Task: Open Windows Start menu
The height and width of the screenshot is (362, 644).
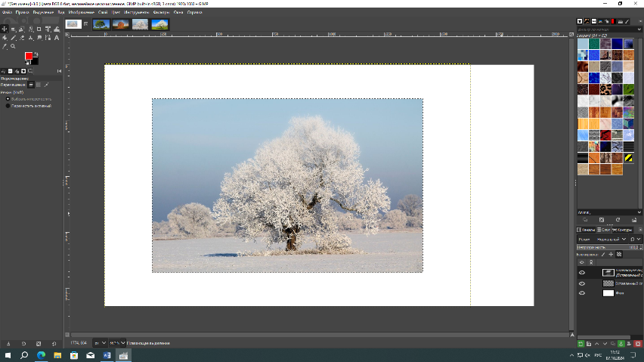Action: (8, 355)
